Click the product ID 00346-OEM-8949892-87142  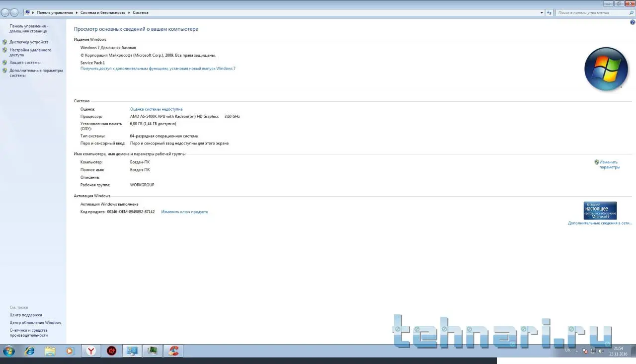click(x=131, y=212)
